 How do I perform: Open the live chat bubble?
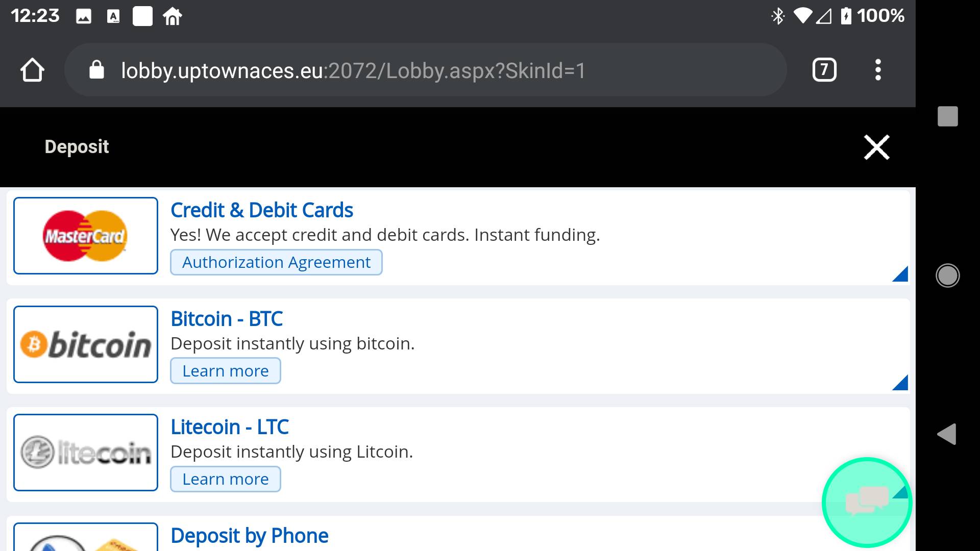click(x=867, y=502)
